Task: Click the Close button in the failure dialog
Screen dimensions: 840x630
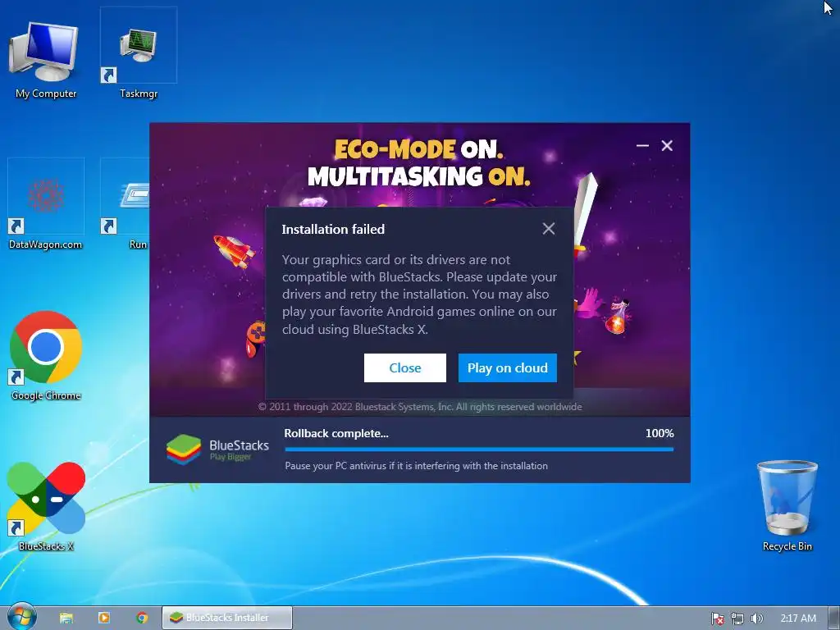Action: click(405, 367)
